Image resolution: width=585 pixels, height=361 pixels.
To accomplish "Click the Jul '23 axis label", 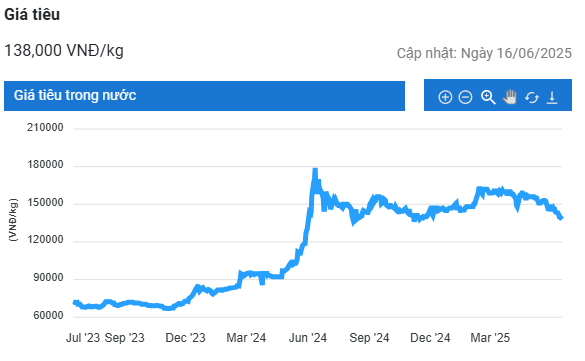I will click(x=83, y=338).
